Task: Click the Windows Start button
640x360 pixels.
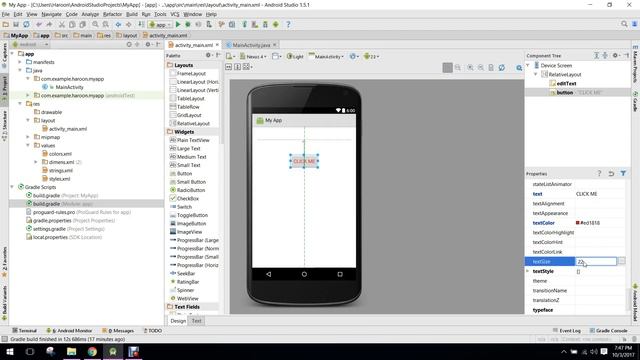Action: 9,351
